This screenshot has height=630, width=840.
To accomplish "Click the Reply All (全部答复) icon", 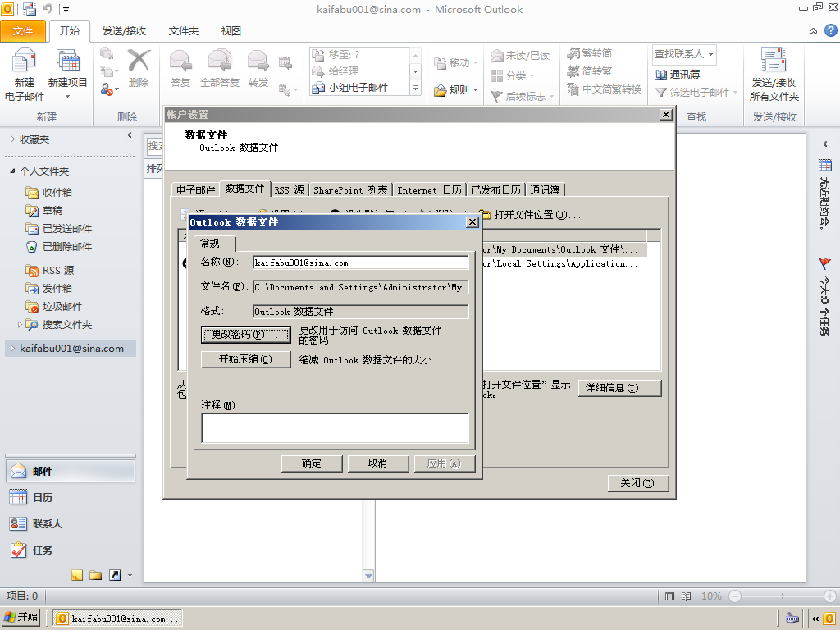I will 220,60.
